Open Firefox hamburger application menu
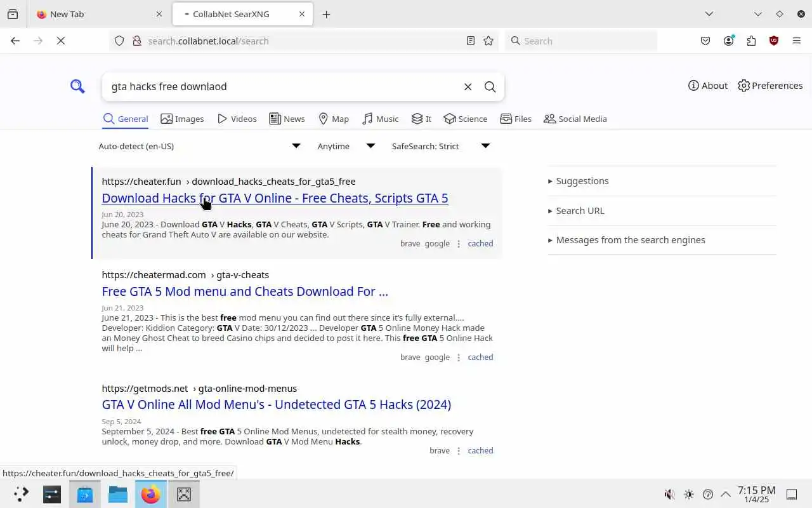 (797, 41)
